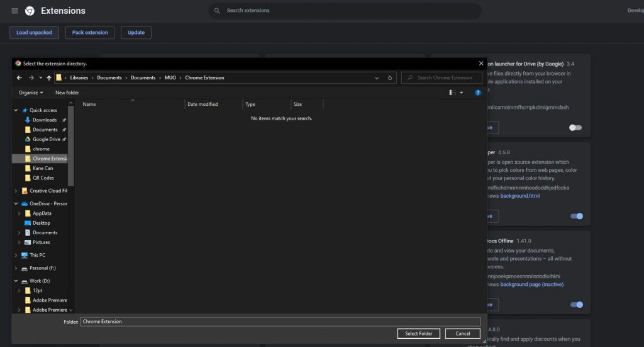Click the Select Folder button
The image size is (644, 347).
418,333
